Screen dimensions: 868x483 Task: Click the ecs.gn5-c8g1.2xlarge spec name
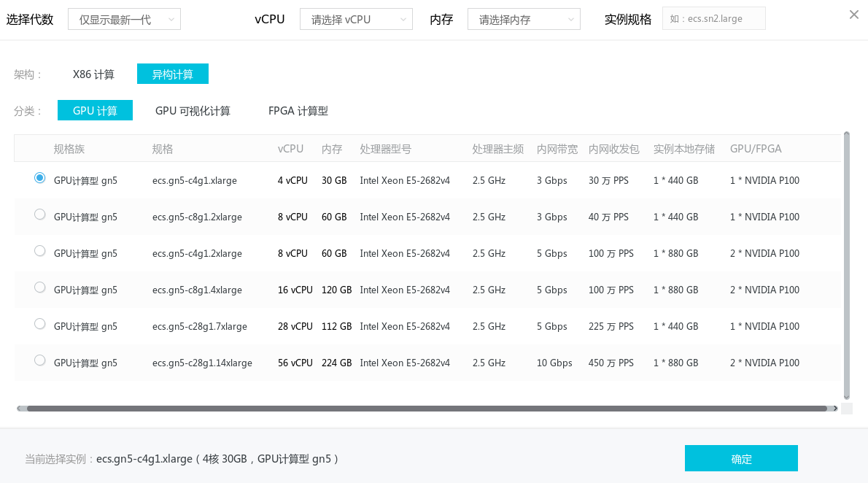click(x=197, y=217)
